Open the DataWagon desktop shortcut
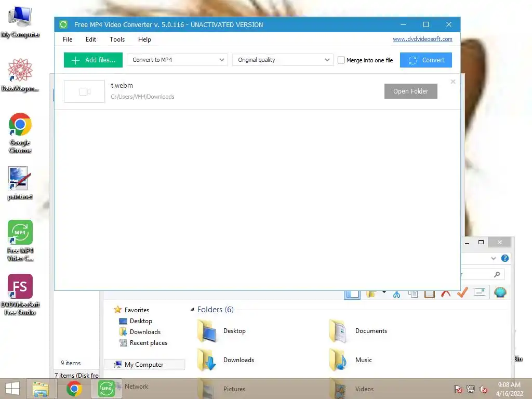Screen dimensions: 532x399 point(20,75)
